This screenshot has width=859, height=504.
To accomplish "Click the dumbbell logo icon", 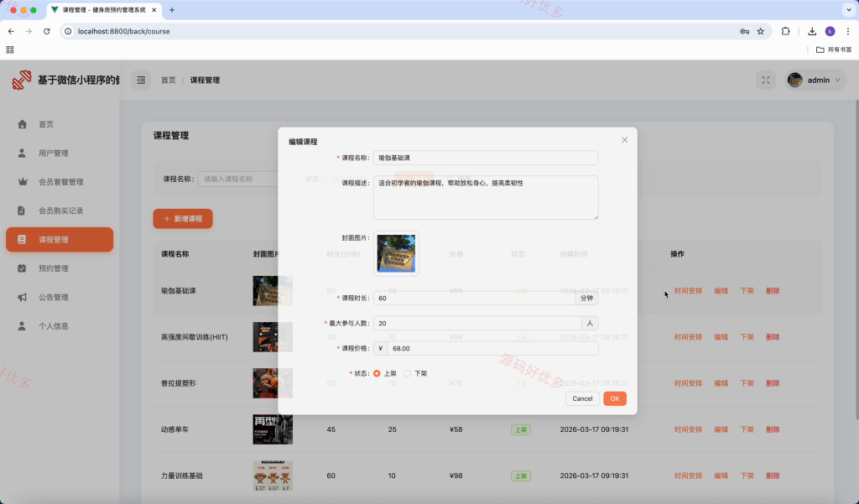I will click(x=22, y=80).
